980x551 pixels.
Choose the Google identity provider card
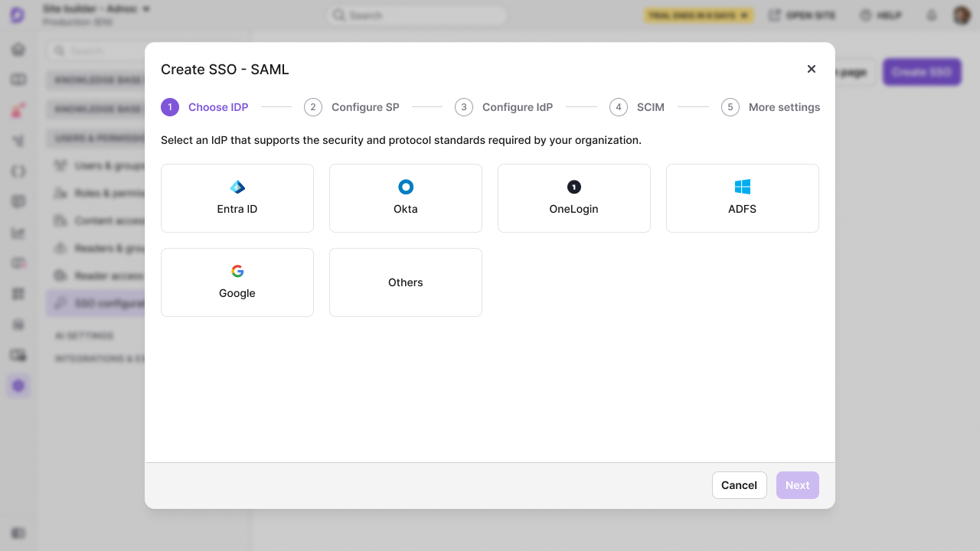pyautogui.click(x=237, y=282)
